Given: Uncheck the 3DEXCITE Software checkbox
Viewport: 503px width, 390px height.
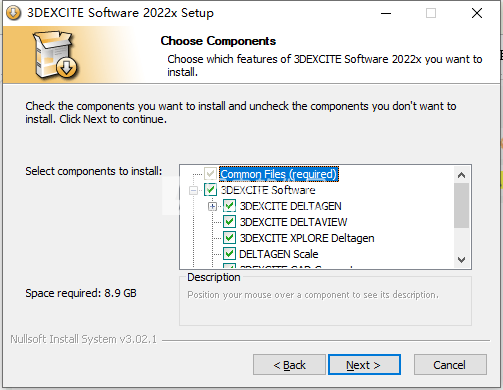Looking at the screenshot, I should [x=210, y=190].
